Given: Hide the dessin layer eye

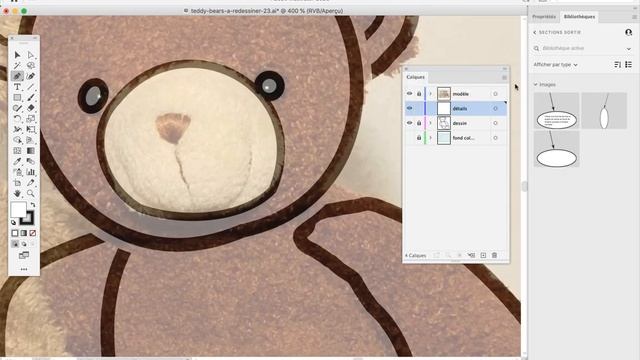Looking at the screenshot, I should 409,123.
